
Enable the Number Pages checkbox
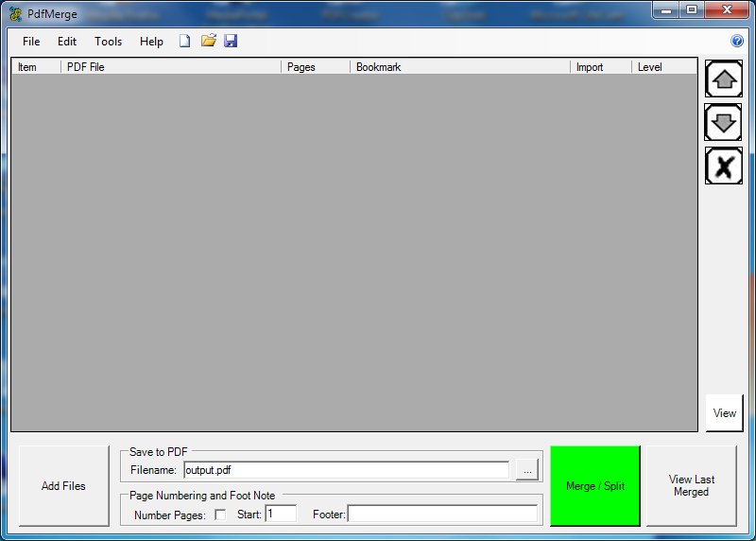[220, 515]
